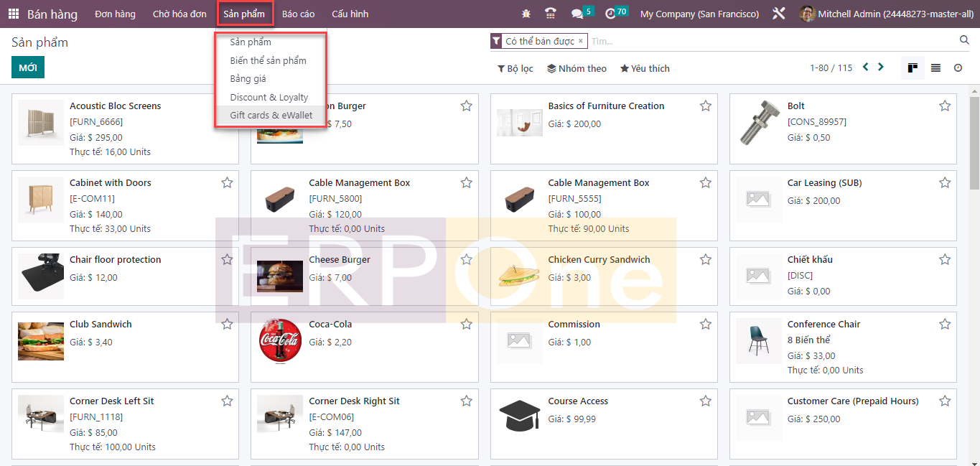Viewport: 980px width, 466px height.
Task: Open the activities clock icon
Action: coord(610,14)
